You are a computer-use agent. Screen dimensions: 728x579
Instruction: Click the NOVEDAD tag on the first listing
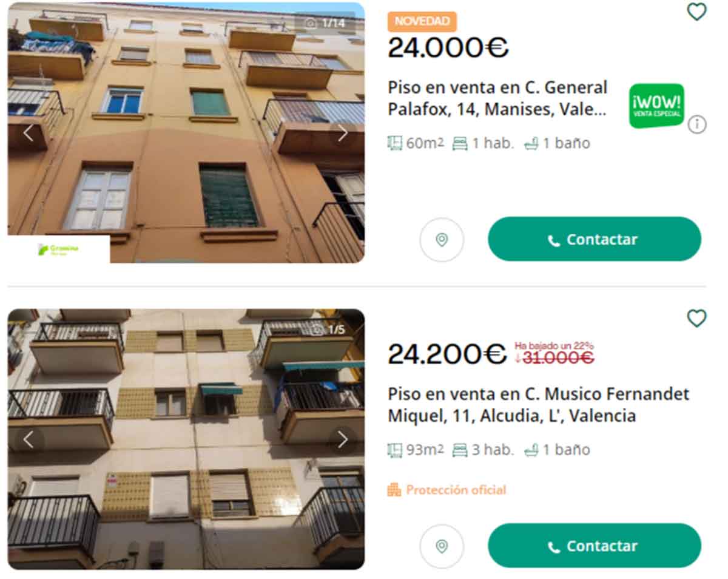tap(422, 21)
